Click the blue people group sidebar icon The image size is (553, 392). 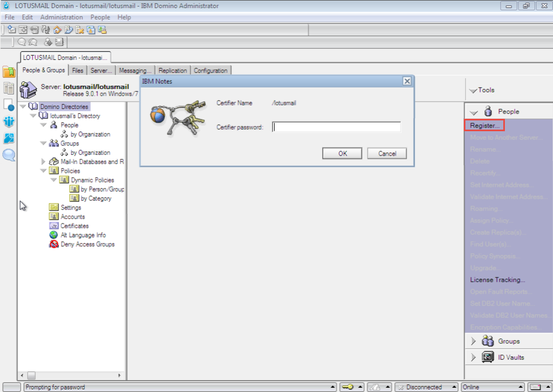coord(9,121)
